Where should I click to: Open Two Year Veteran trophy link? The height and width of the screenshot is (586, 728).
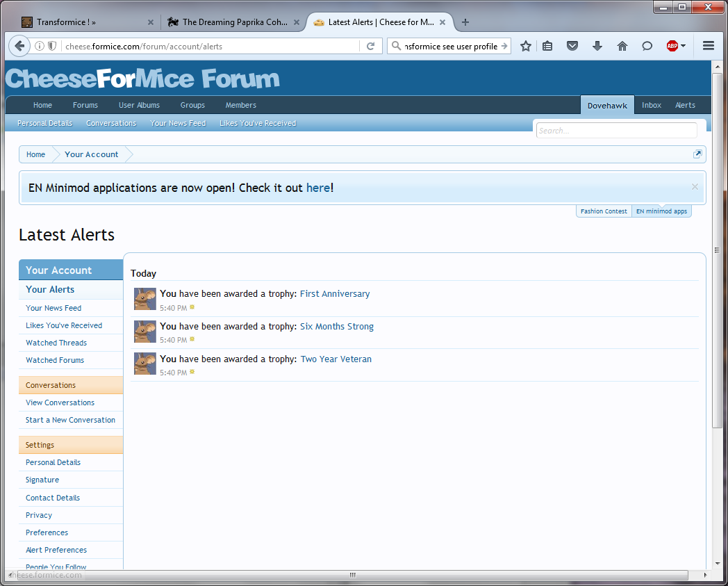pos(336,359)
